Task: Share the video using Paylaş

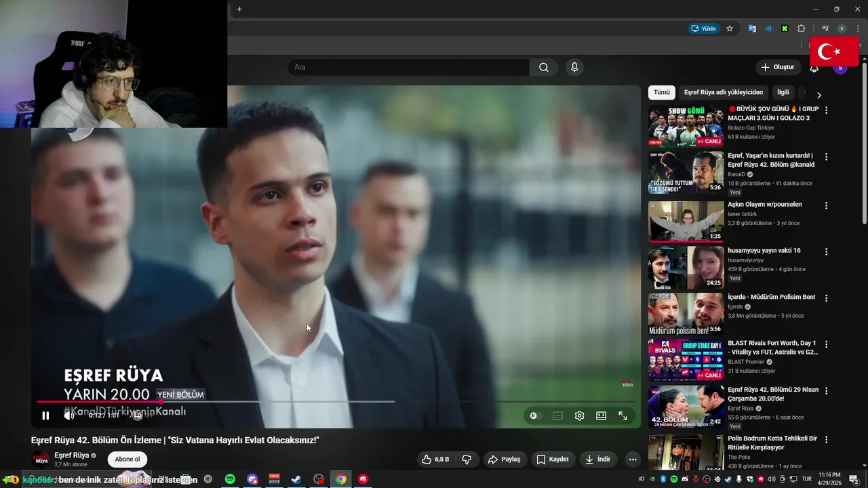Action: (505, 459)
